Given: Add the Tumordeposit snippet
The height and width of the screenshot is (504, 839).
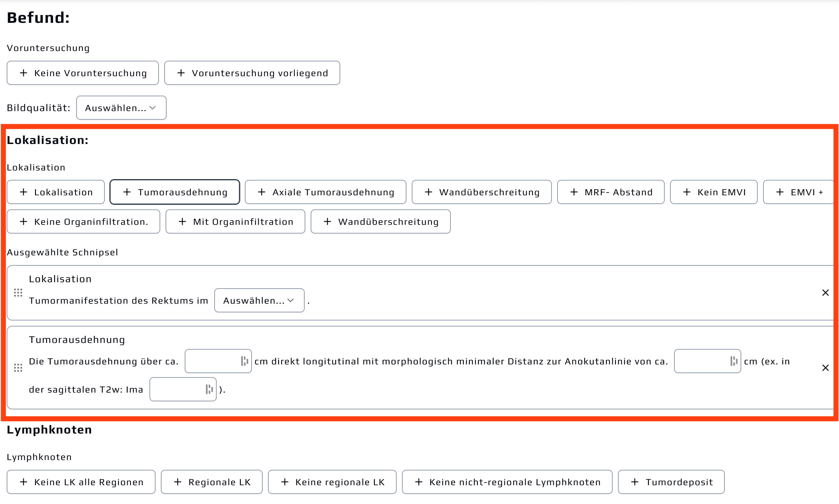Looking at the screenshot, I should 671,482.
